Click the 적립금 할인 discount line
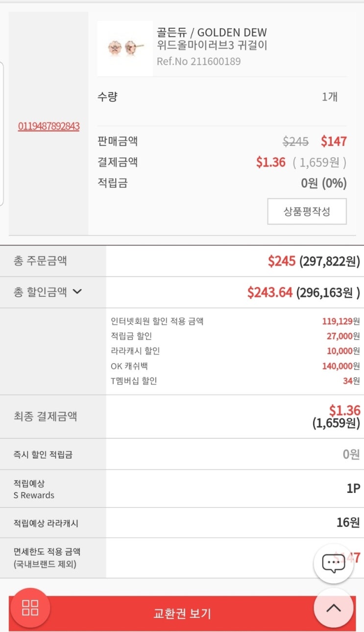The image size is (364, 632). 131,336
